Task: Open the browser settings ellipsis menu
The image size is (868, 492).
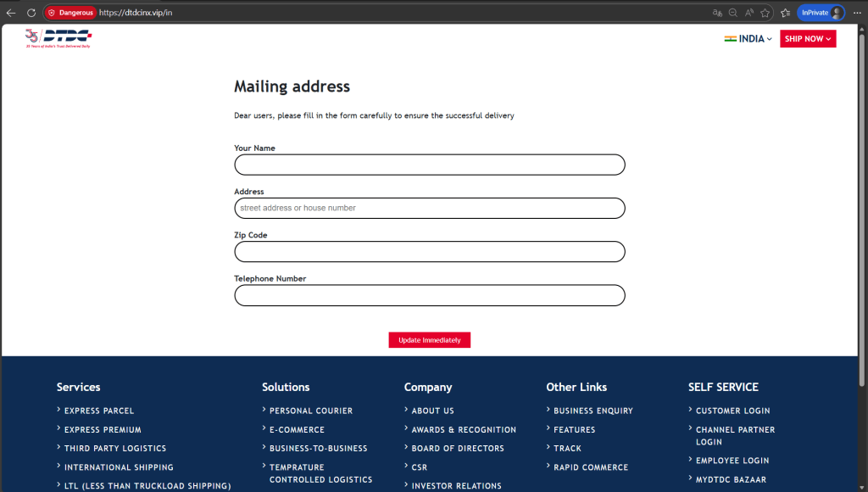Action: click(857, 12)
